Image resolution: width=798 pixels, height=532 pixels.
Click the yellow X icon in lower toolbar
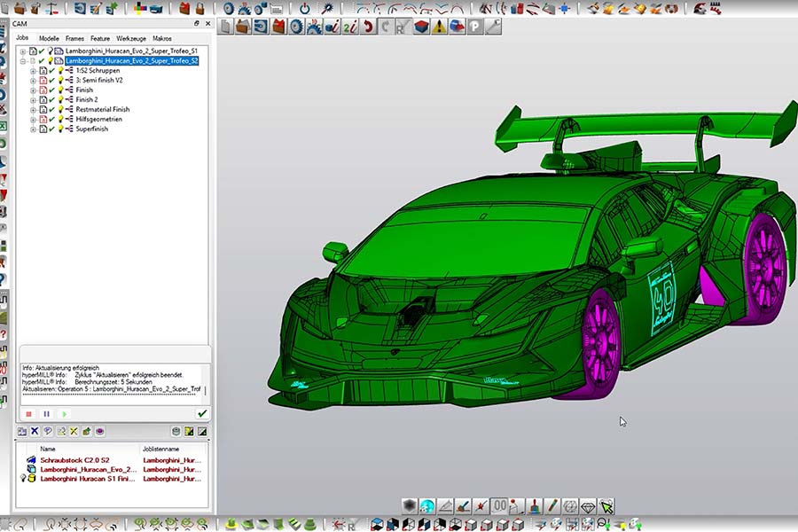point(74,431)
